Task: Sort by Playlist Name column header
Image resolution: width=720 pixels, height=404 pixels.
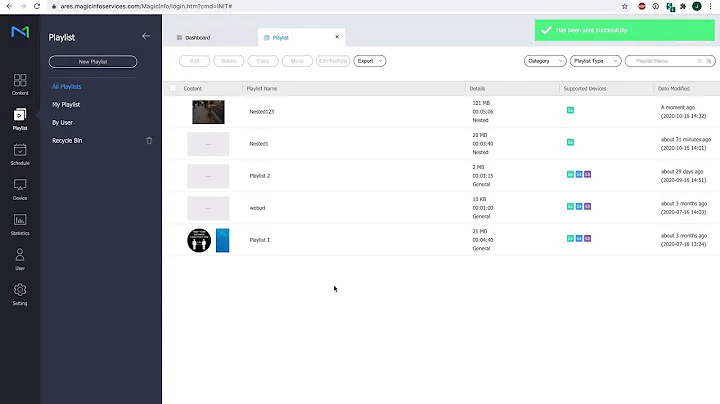Action: click(x=262, y=89)
